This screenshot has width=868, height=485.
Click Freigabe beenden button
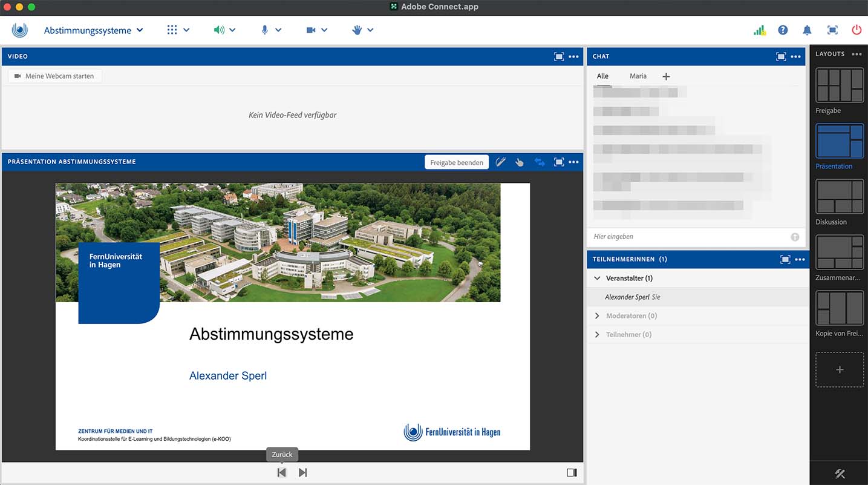(x=457, y=162)
